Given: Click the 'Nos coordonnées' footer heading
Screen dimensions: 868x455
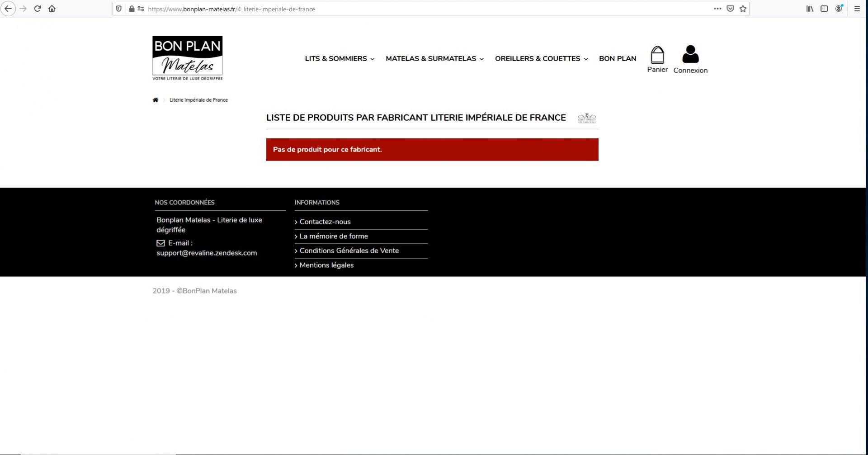Looking at the screenshot, I should (184, 203).
